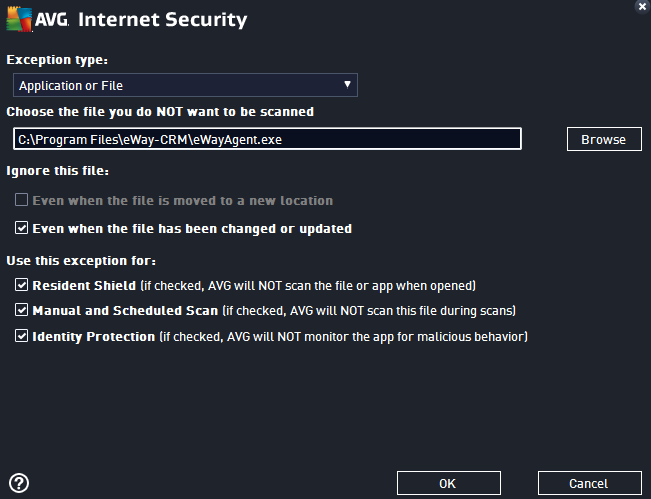Image resolution: width=651 pixels, height=499 pixels.
Task: Open help via the question mark icon
Action: pos(19,483)
